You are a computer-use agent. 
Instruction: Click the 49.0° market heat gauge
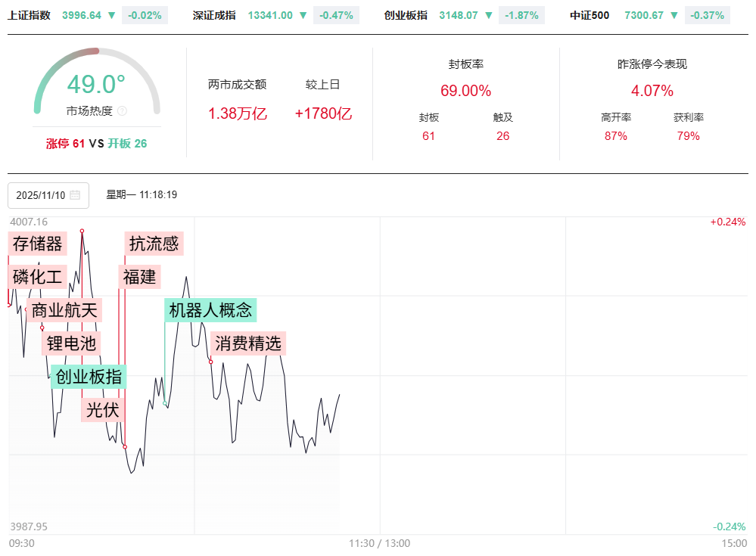point(97,84)
